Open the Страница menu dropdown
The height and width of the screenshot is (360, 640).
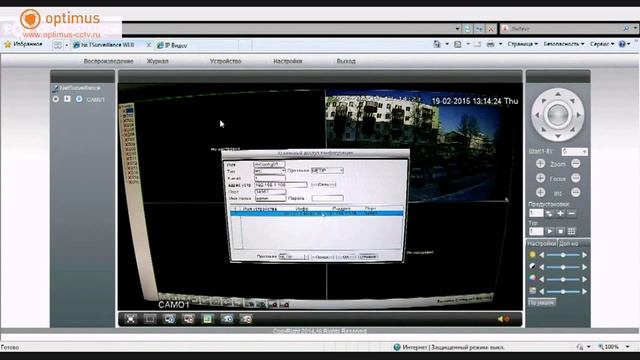tap(522, 44)
